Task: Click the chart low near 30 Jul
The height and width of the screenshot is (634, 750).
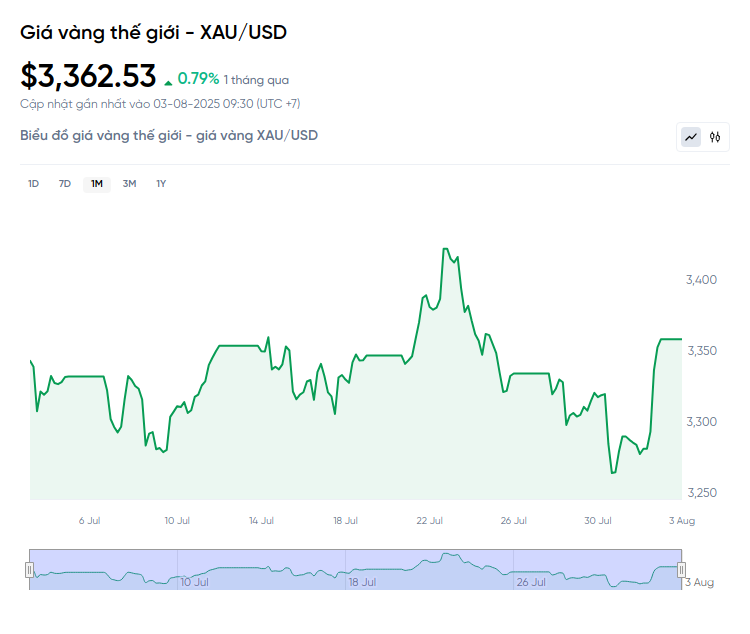Action: (612, 472)
